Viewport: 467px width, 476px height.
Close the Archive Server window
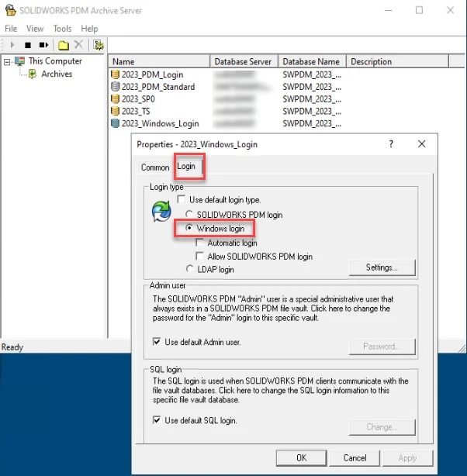coord(450,10)
